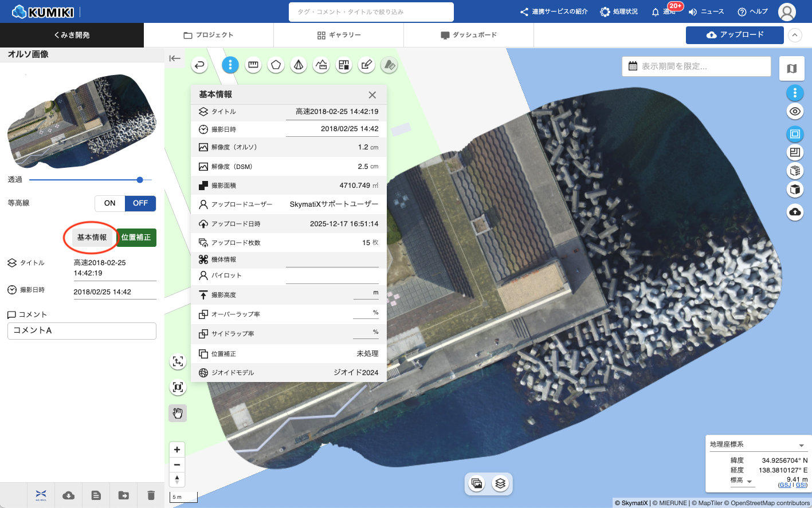Click the pencil annotation edit tool
The height and width of the screenshot is (508, 812).
tap(366, 65)
